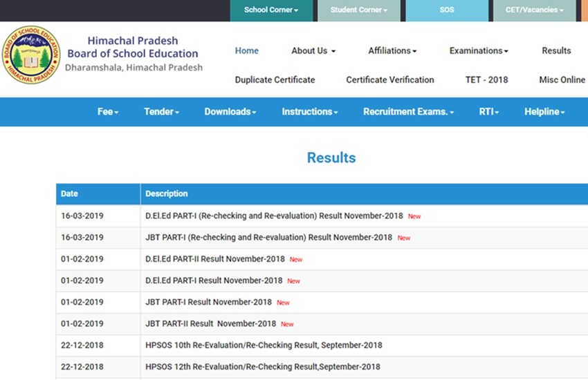The width and height of the screenshot is (588, 380).
Task: Open the Tender dropdown menu
Action: 161,112
